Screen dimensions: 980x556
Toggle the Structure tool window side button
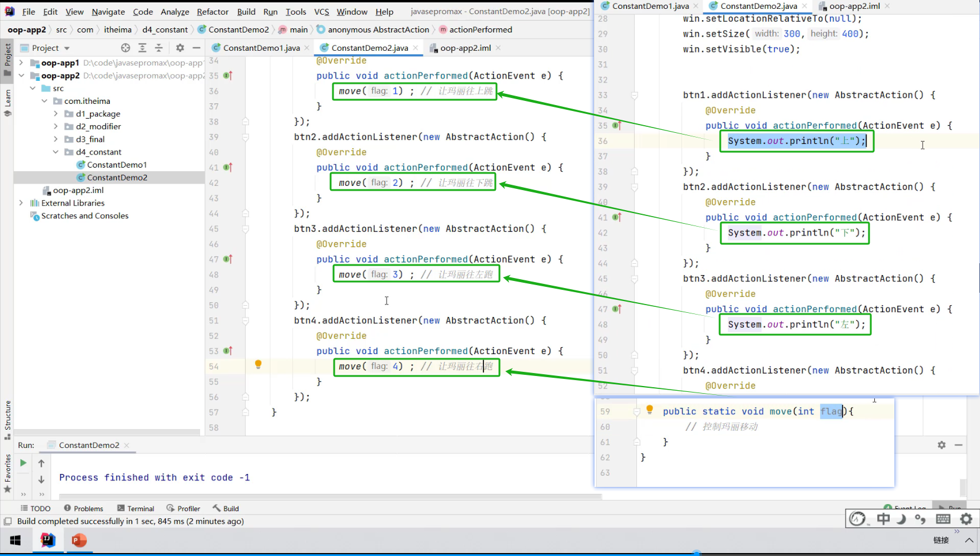pos(8,420)
